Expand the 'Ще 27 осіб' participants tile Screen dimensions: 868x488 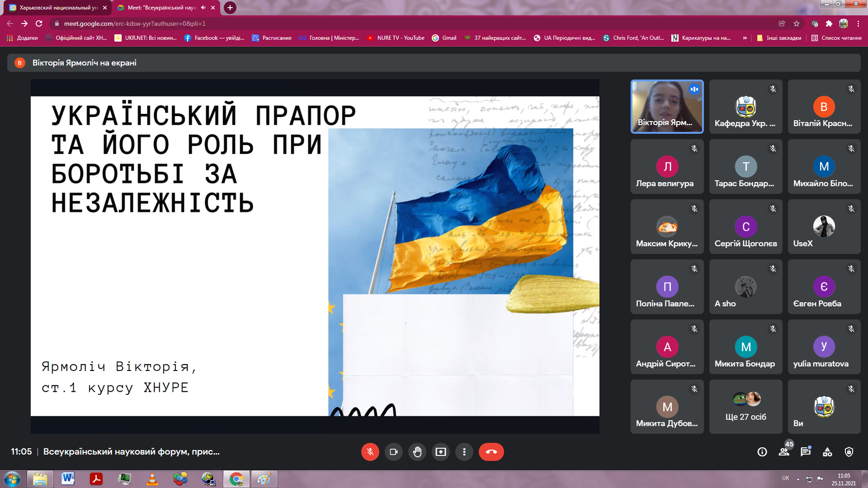pyautogui.click(x=745, y=407)
